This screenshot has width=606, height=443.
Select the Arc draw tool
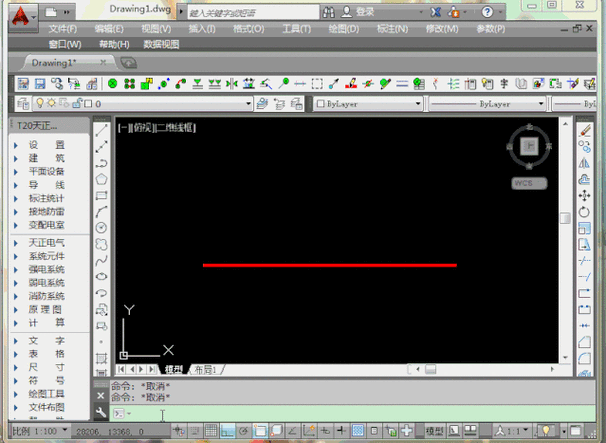pos(101,212)
